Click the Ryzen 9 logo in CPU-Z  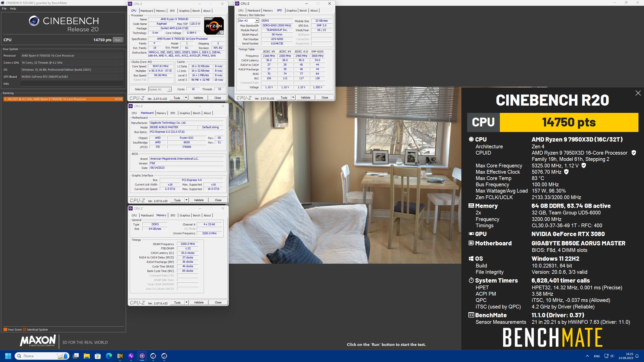pyautogui.click(x=214, y=26)
